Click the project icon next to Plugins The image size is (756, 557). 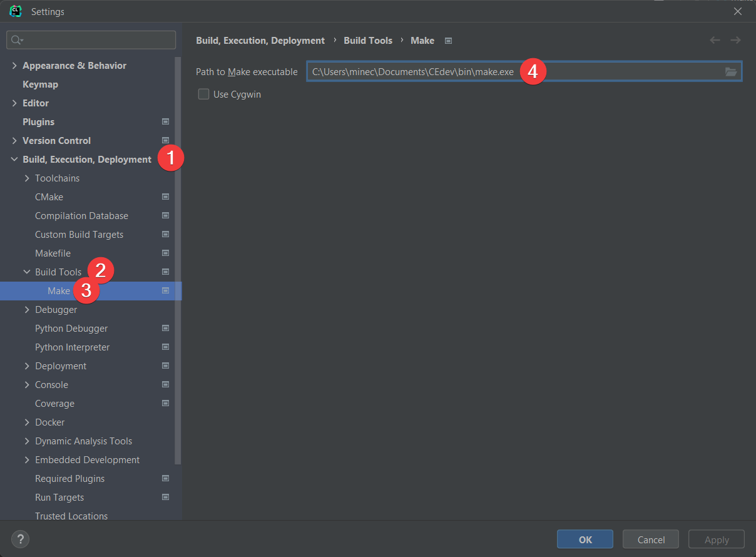click(x=166, y=122)
